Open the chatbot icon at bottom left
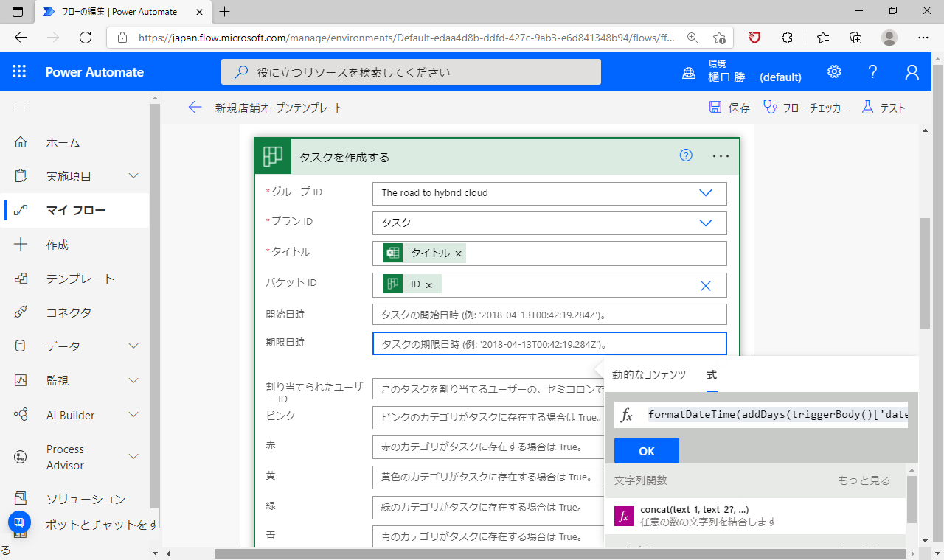The height and width of the screenshot is (560, 944). pyautogui.click(x=19, y=522)
